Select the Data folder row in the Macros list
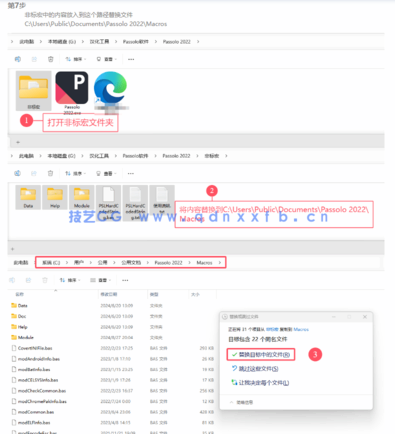 (113, 305)
